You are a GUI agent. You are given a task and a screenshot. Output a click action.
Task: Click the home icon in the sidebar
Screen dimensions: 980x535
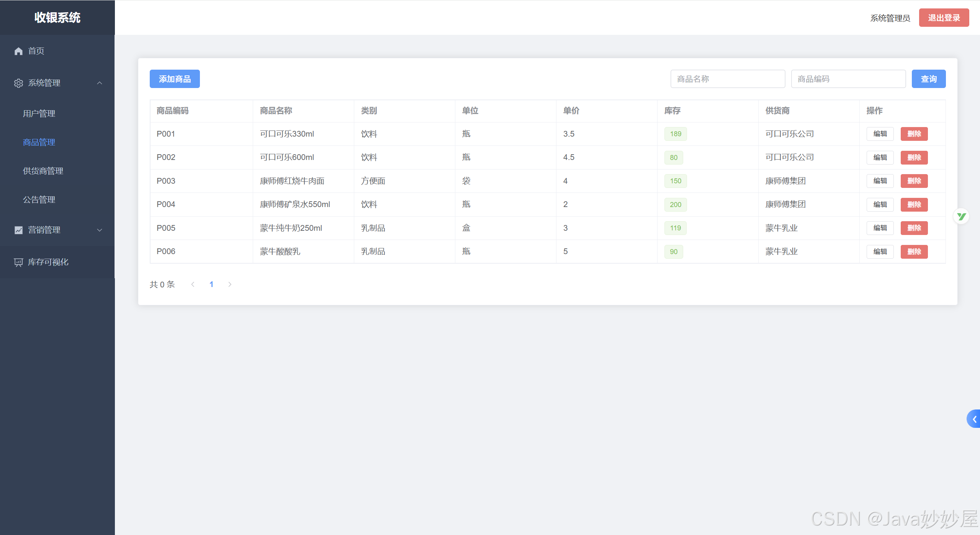click(18, 51)
